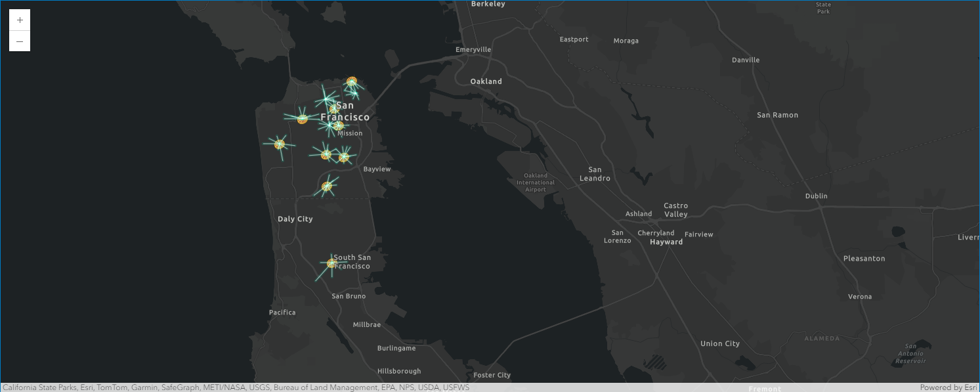Click the map data attribution text

point(236,387)
